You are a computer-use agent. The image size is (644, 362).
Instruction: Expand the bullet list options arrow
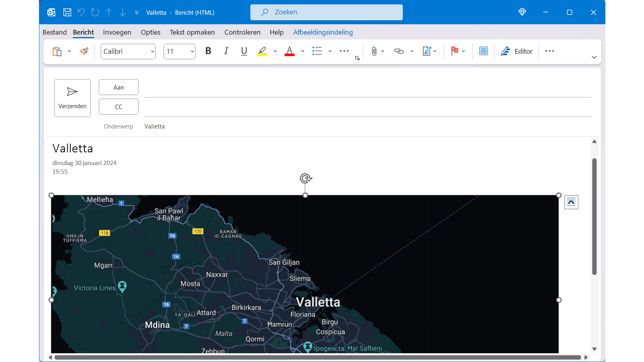[330, 51]
